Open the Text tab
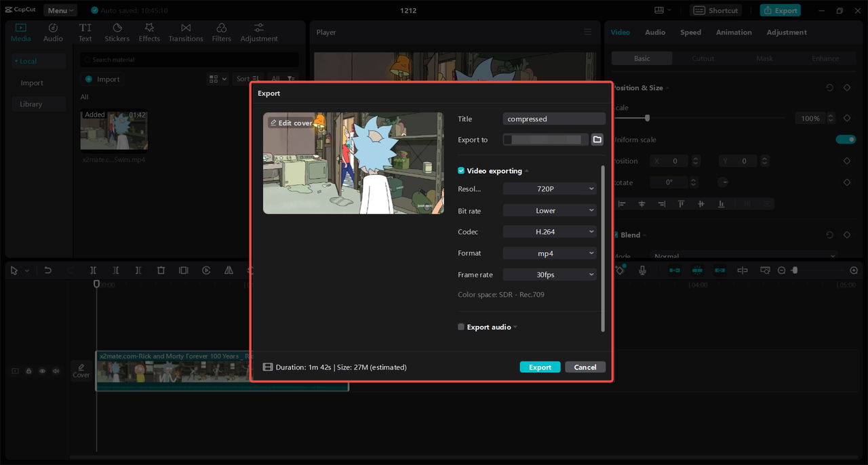Screen dimensions: 868x465 pyautogui.click(x=85, y=33)
